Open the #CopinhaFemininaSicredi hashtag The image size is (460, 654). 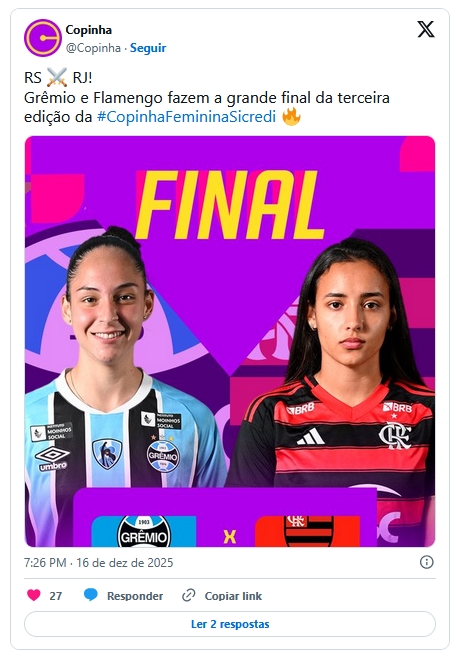coord(186,117)
